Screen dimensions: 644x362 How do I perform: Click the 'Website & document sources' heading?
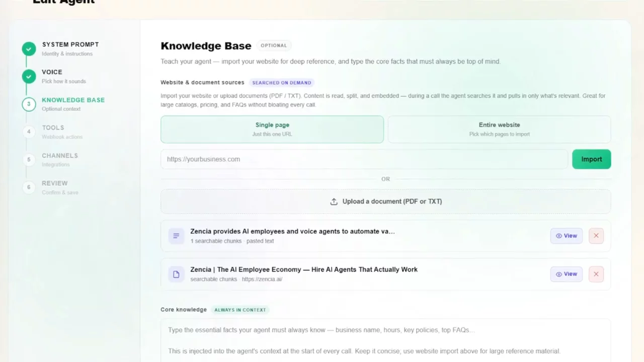coord(202,82)
